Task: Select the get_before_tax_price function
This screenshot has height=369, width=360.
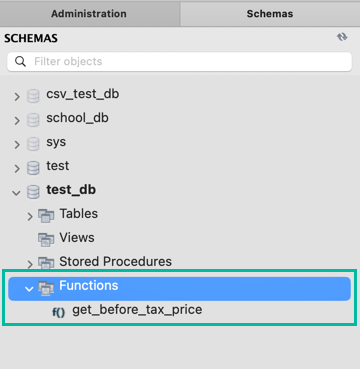Action: tap(137, 310)
